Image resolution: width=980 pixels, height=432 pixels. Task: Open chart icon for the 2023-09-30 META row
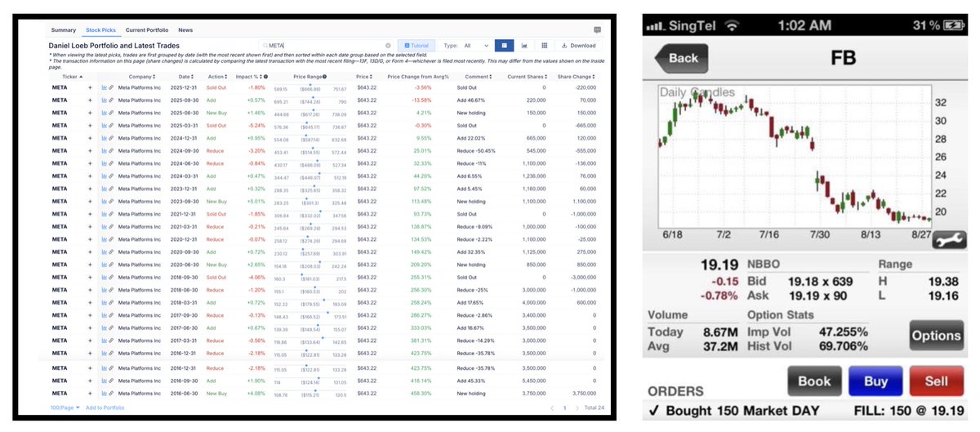point(104,201)
